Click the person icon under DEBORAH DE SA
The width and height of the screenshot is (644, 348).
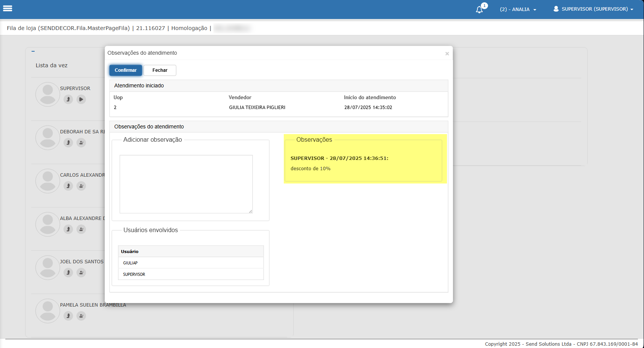click(x=68, y=142)
